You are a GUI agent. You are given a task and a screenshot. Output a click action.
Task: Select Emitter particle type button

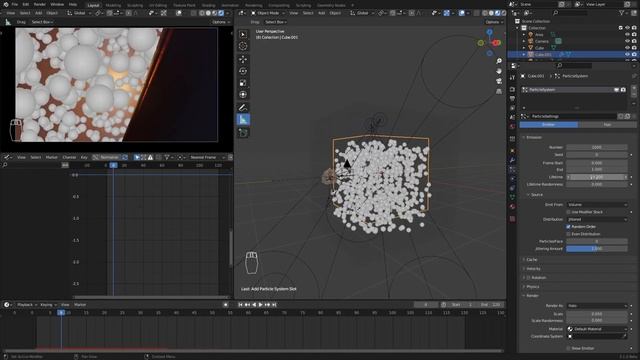click(549, 124)
